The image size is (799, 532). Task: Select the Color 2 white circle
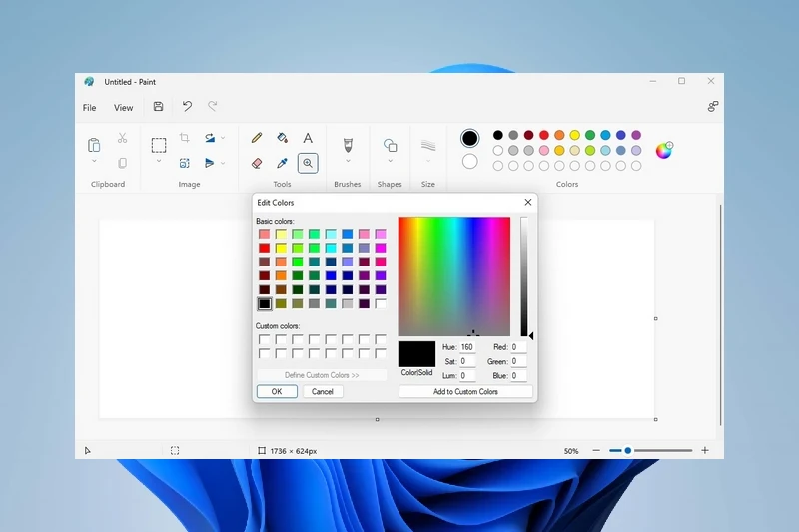click(470, 161)
